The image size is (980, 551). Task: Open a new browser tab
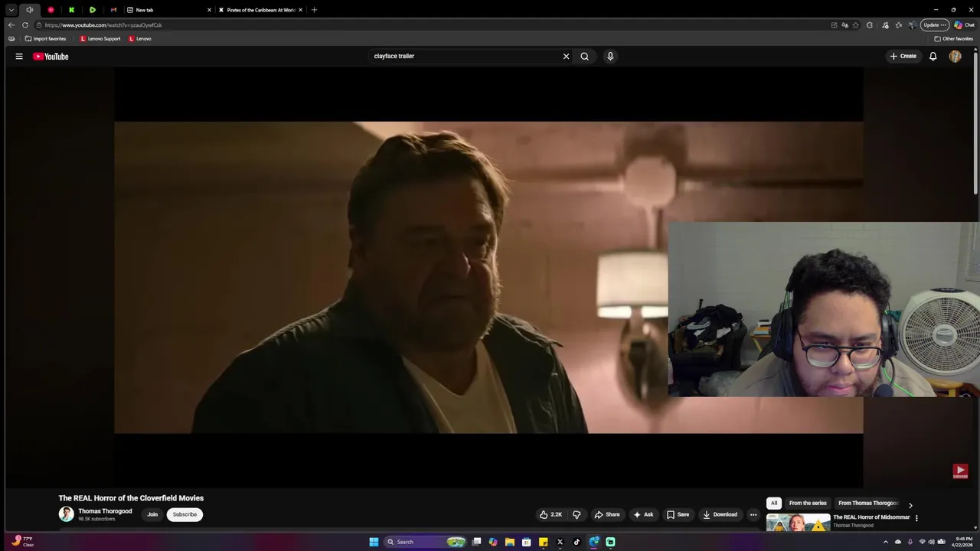click(x=314, y=10)
